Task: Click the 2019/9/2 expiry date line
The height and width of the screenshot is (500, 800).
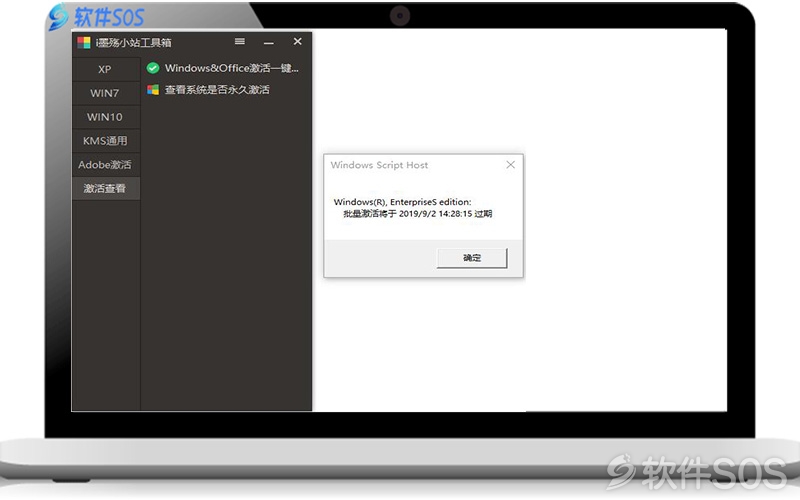Action: (x=417, y=214)
